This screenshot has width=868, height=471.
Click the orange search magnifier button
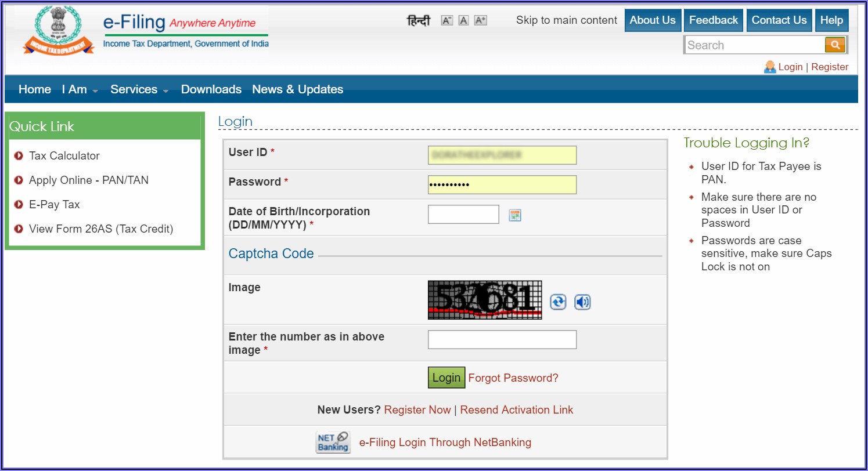click(835, 45)
